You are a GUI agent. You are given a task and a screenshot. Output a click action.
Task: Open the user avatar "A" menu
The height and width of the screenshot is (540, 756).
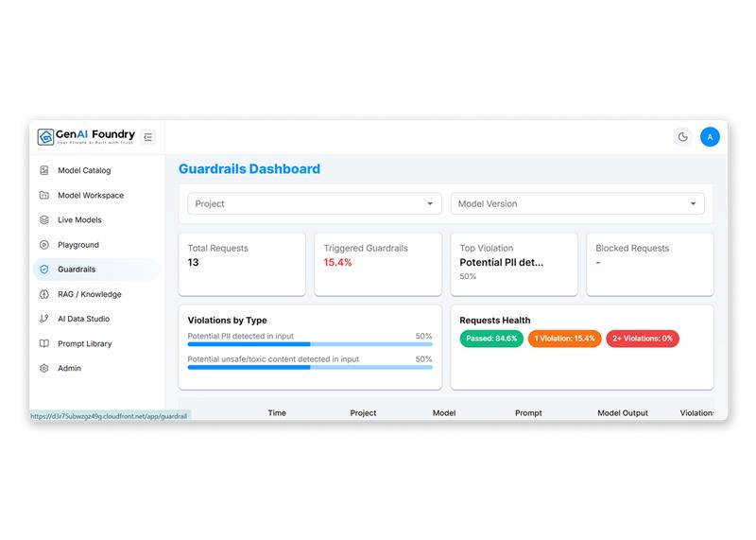(710, 137)
